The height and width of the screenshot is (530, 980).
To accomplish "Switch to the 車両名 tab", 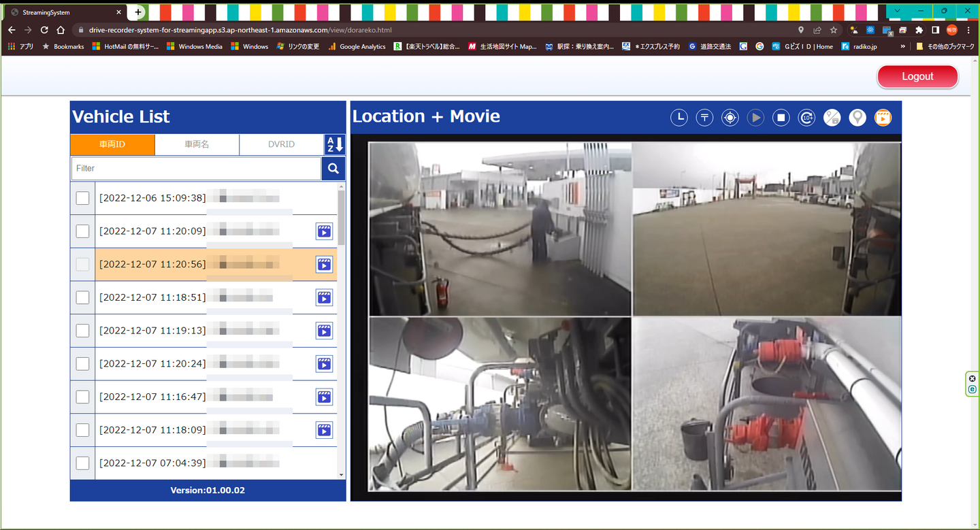I will [197, 144].
